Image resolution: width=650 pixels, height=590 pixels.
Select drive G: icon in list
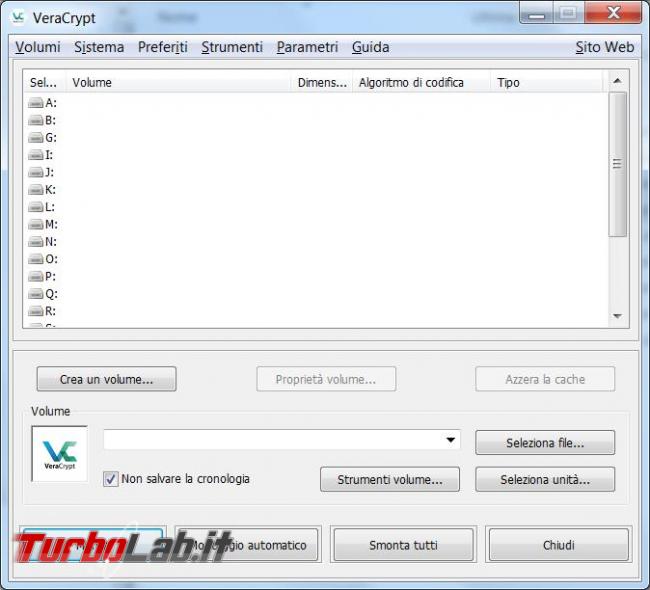tap(36, 137)
